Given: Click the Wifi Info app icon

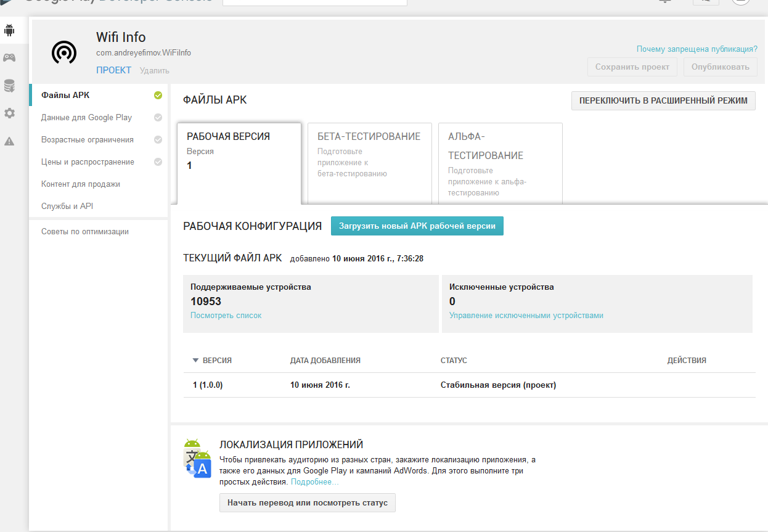Looking at the screenshot, I should [63, 52].
